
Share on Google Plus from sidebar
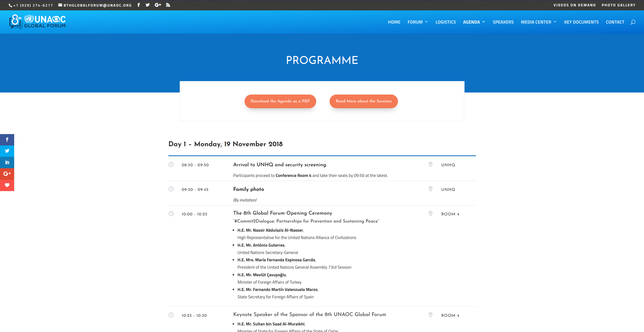click(x=7, y=174)
